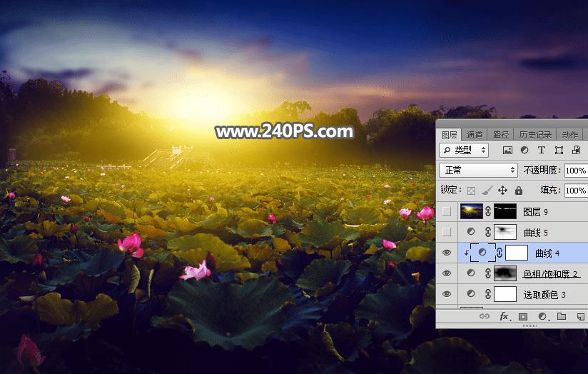
Task: Switch to the 通道 (Channels) tab
Action: 475,135
